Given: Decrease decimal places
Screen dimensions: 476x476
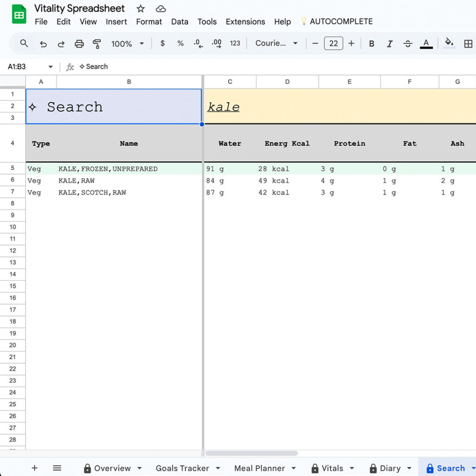Looking at the screenshot, I should [x=198, y=43].
